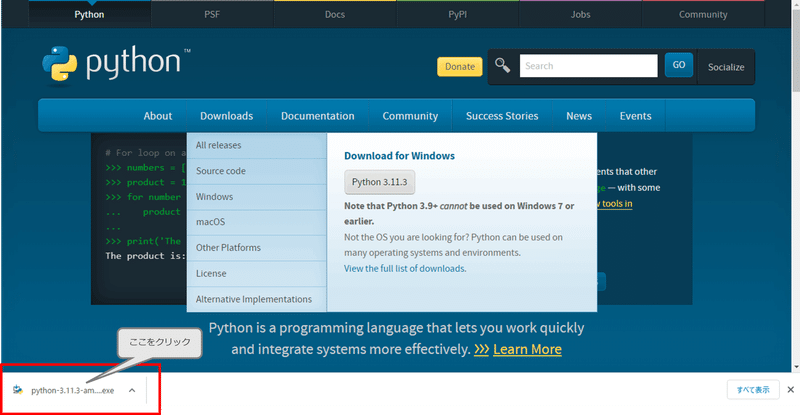800x415 pixels.
Task: Select License in Downloads menu
Action: pyautogui.click(x=257, y=274)
